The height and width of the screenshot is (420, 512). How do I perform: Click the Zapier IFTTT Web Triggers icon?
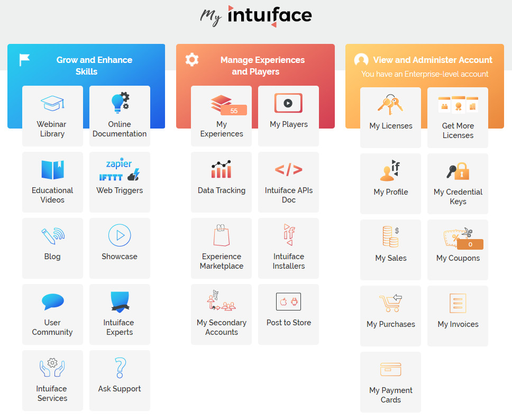pos(120,169)
